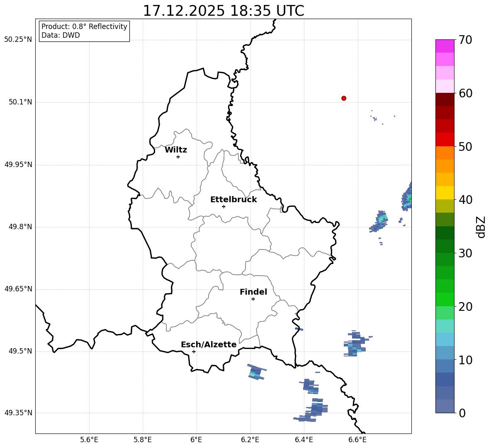491x448 pixels.
Task: Click the 49.5°N latitude label
Action: click(x=20, y=351)
